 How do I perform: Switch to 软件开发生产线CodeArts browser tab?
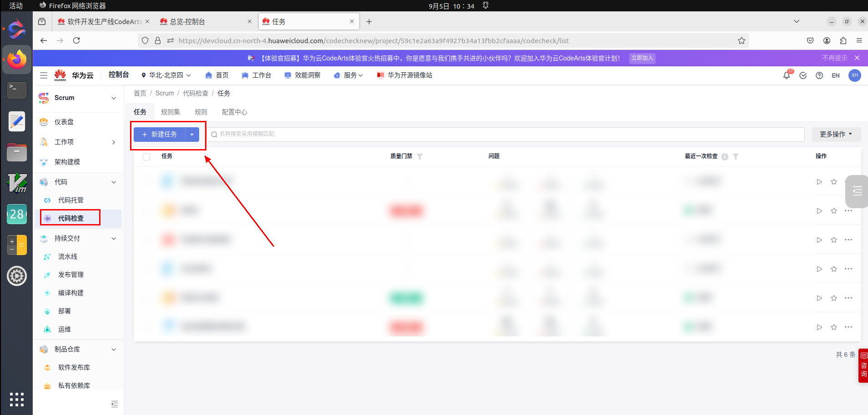(104, 21)
